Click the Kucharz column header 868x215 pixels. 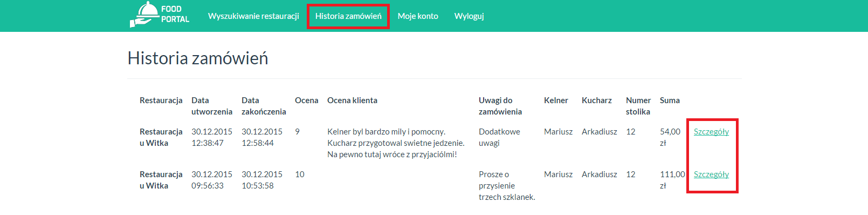[x=597, y=100]
